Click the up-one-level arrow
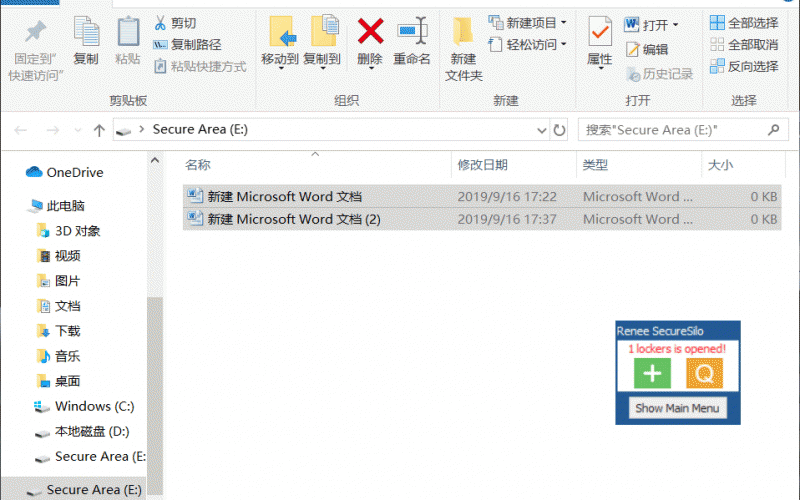The height and width of the screenshot is (500, 800). click(x=99, y=131)
